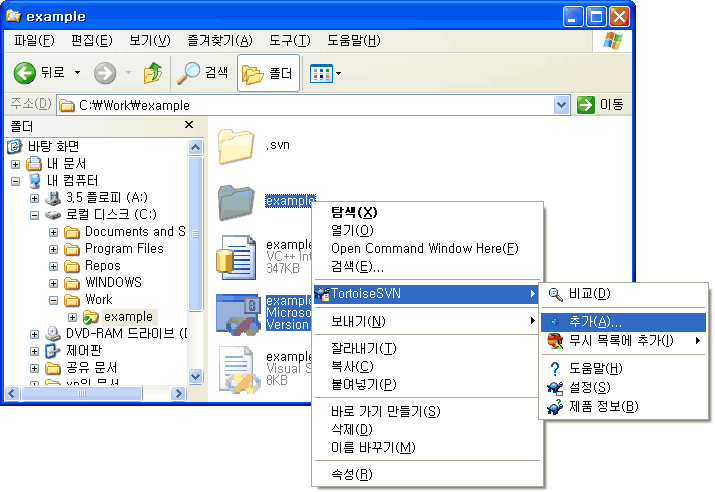The width and height of the screenshot is (715, 492).
Task: Toggle the 폴더 folders pane button
Action: coord(267,73)
